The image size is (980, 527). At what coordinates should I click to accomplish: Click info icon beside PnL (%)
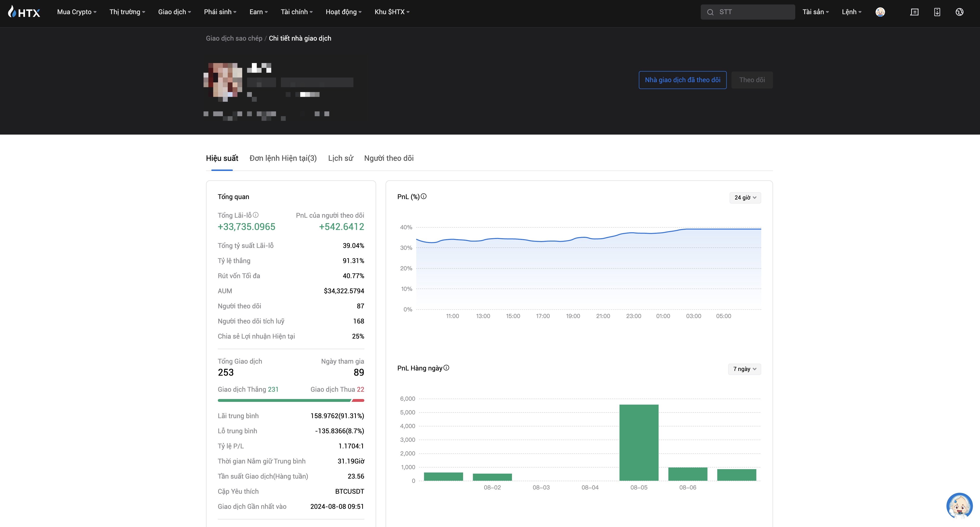pos(423,196)
